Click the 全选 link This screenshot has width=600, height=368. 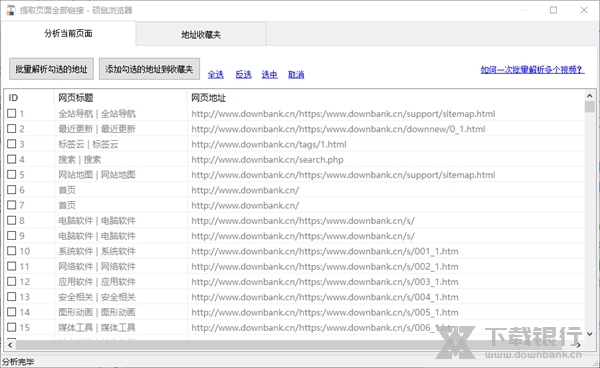215,74
